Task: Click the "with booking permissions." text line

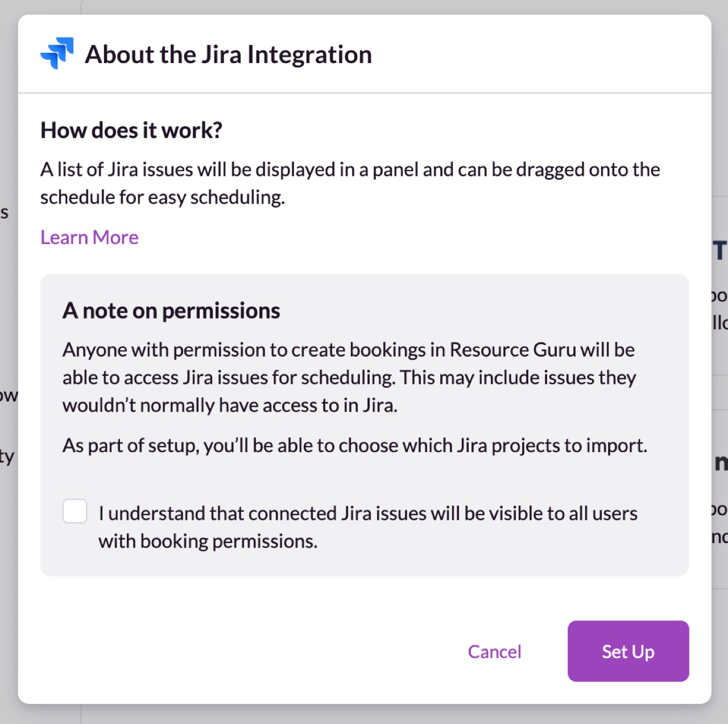Action: (x=208, y=541)
